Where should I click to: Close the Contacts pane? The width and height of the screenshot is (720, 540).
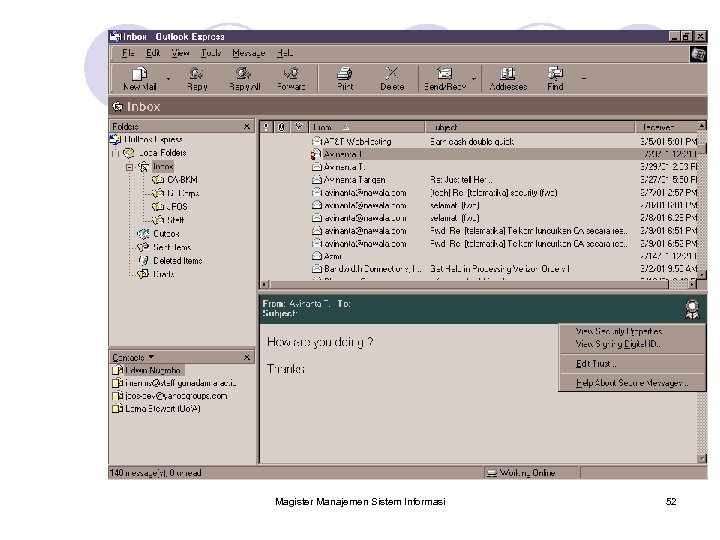(x=247, y=357)
